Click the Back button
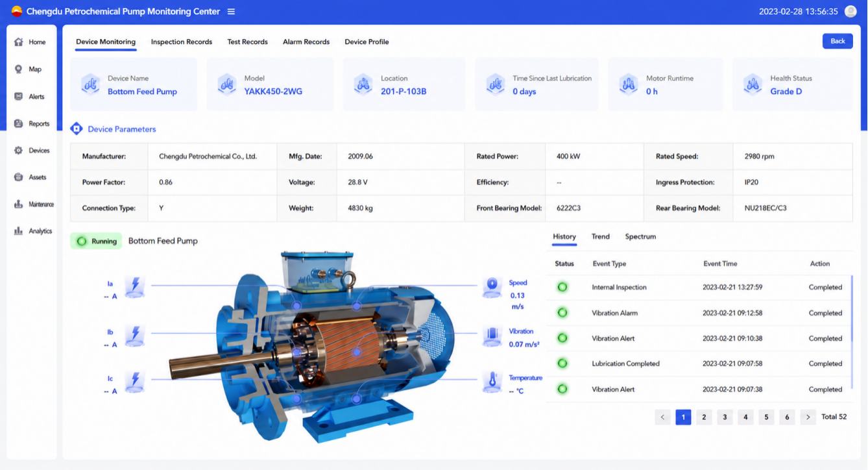Screen dimensions: 868x470 click(838, 41)
